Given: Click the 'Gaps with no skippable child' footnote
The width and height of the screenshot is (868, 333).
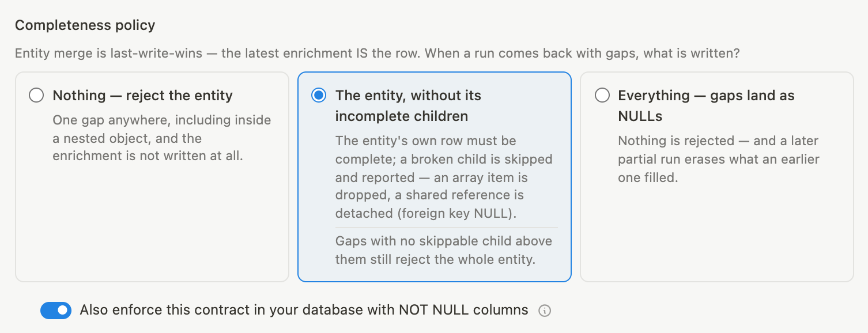Looking at the screenshot, I should coord(443,250).
